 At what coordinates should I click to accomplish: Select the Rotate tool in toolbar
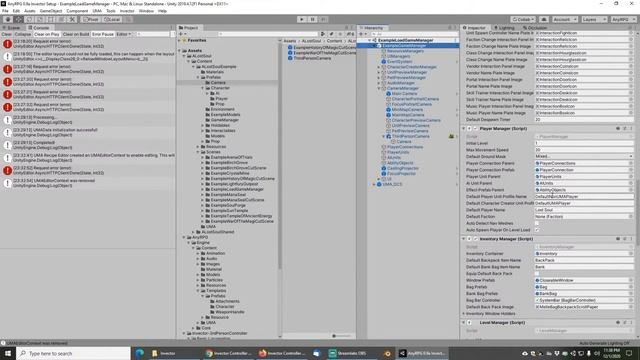pos(29,19)
